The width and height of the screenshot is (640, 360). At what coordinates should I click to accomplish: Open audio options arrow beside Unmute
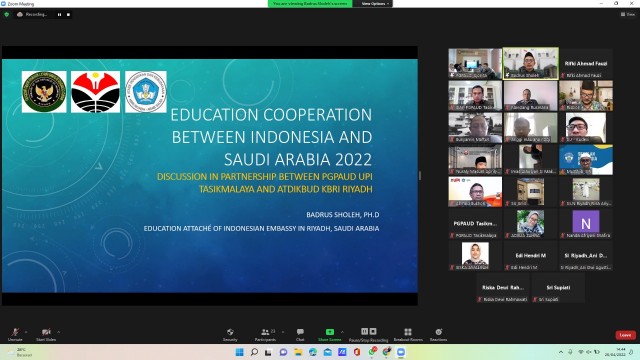pos(26,332)
